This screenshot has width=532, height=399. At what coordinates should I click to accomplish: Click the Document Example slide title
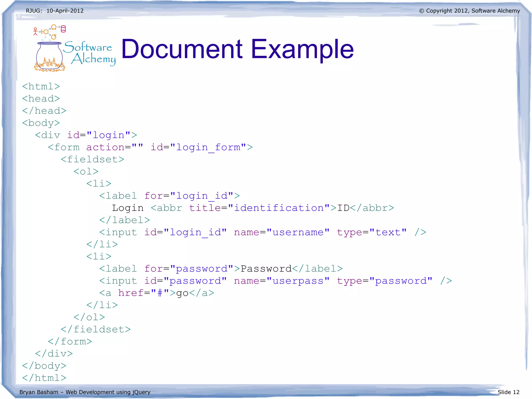pyautogui.click(x=237, y=49)
